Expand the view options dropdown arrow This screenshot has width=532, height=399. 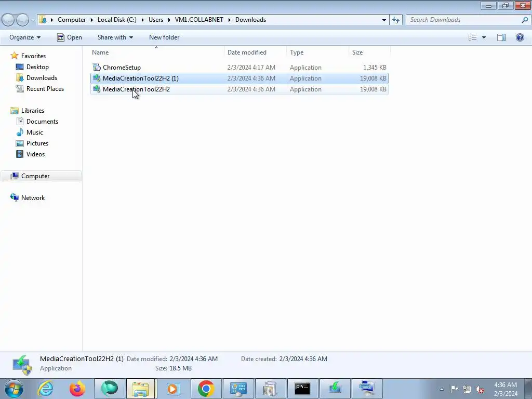click(x=484, y=37)
